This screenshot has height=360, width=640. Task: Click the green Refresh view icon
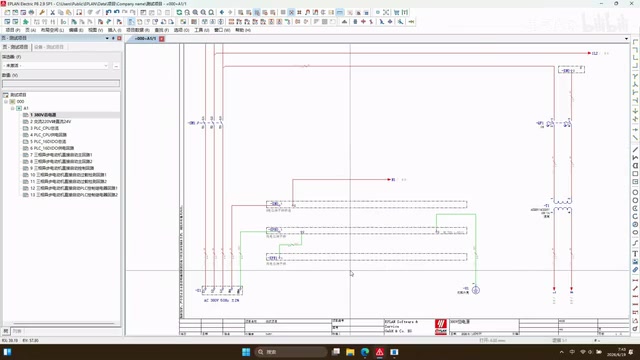[179, 13]
